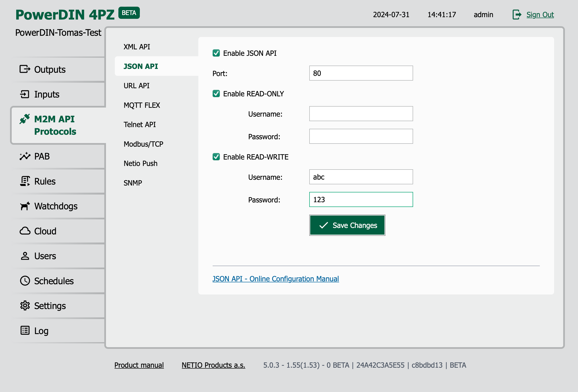Go to the Users section
Image resolution: width=578 pixels, height=392 pixels.
click(58, 256)
